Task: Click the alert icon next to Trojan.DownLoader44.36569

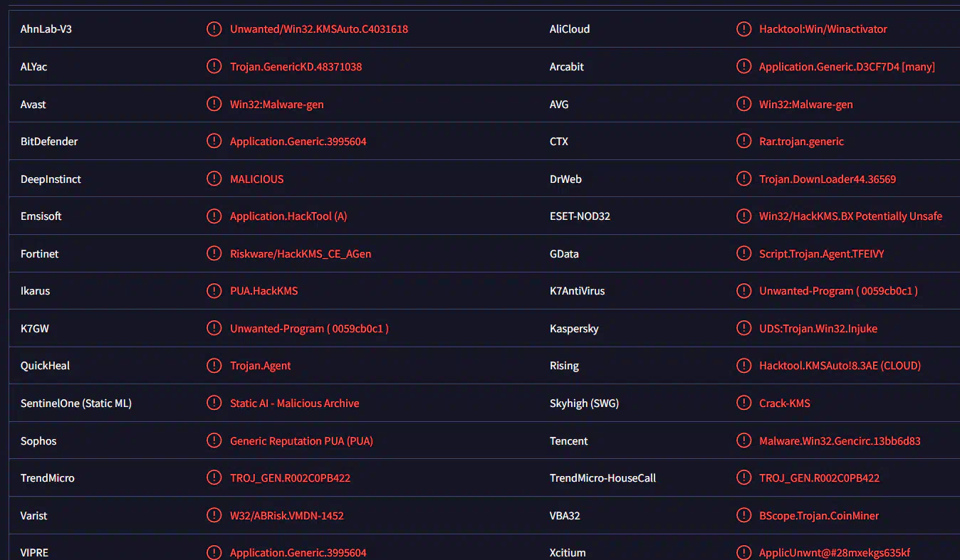Action: 744,179
